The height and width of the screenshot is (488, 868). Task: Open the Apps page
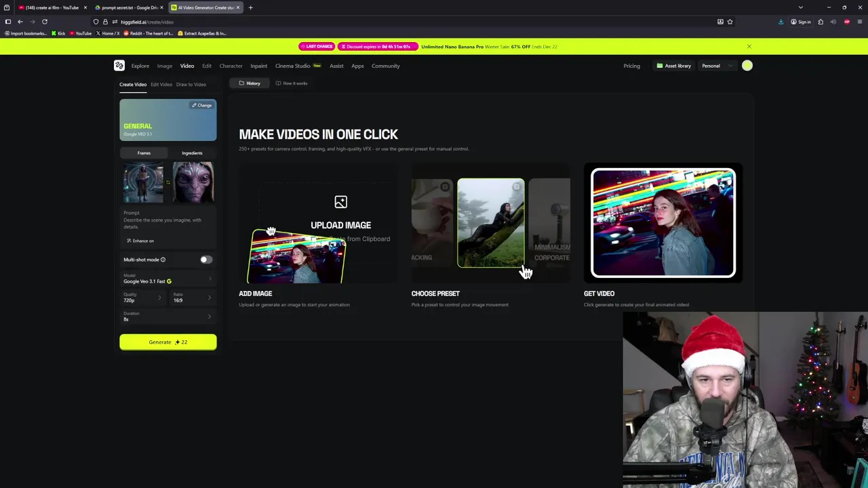click(357, 66)
